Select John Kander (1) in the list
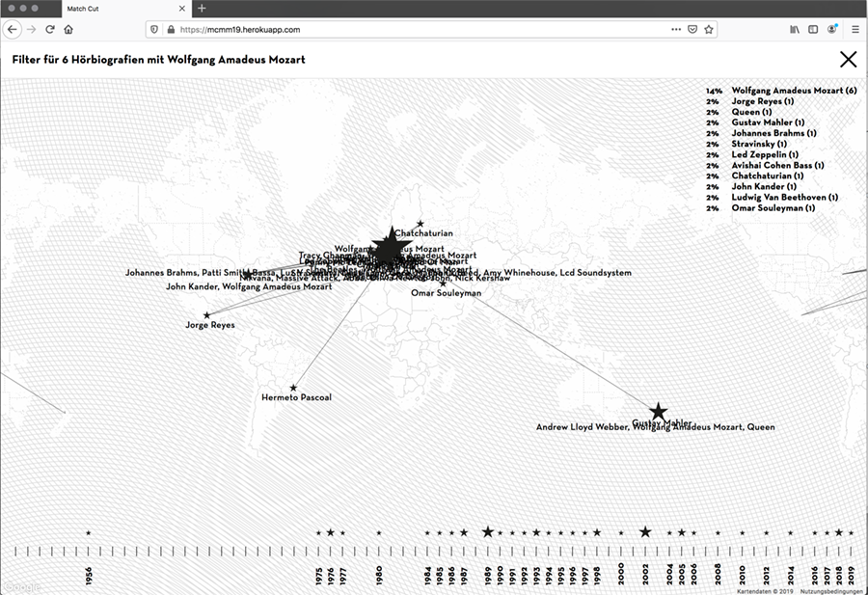Viewport: 868px width, 595px height. pyautogui.click(x=764, y=186)
